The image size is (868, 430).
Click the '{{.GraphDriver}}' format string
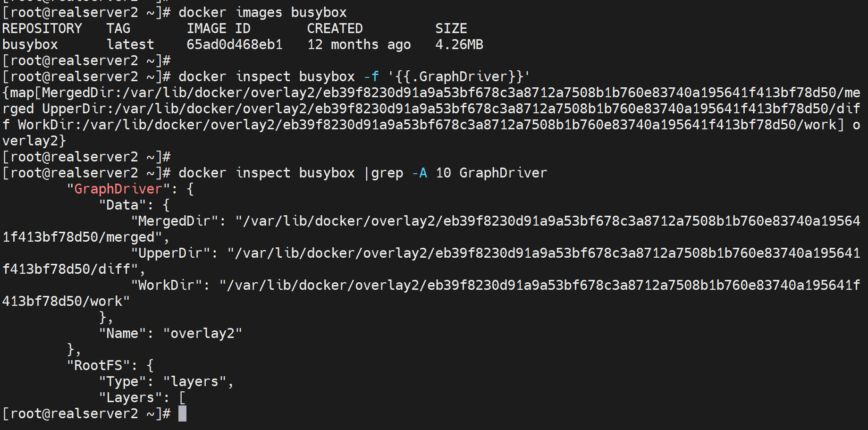459,77
